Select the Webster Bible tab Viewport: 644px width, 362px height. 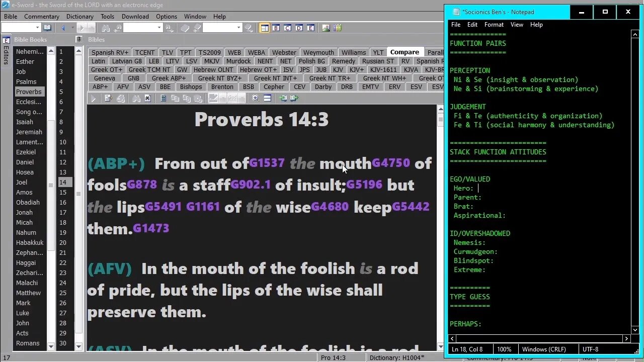[x=284, y=53]
